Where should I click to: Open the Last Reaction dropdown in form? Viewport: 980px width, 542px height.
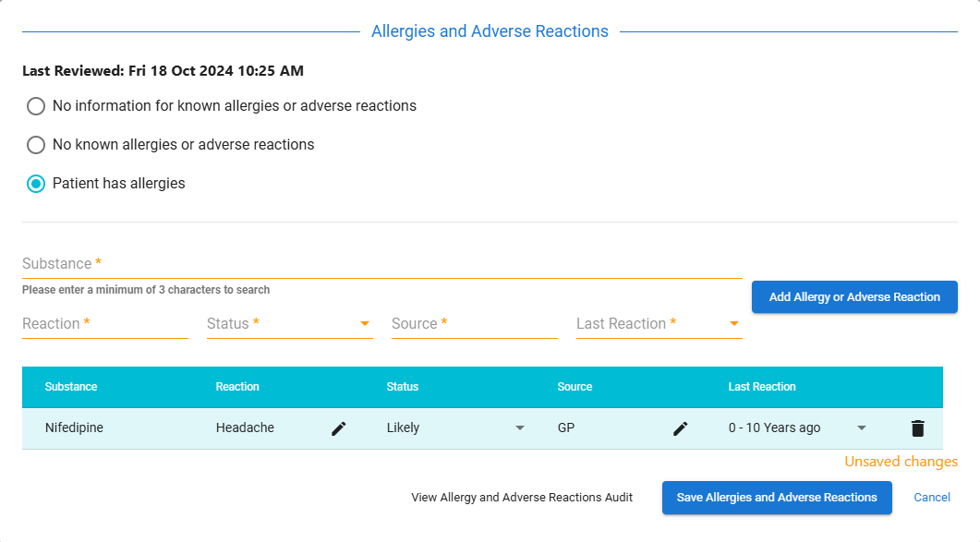pos(659,324)
